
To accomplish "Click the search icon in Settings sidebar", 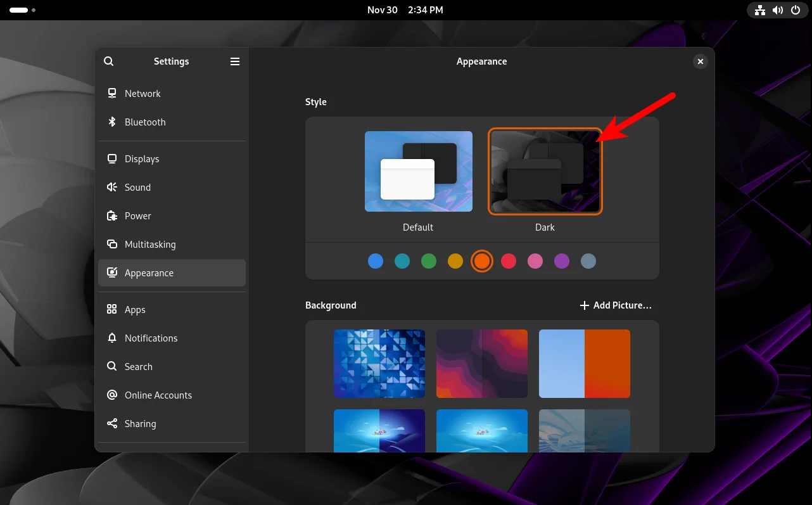I will (109, 61).
